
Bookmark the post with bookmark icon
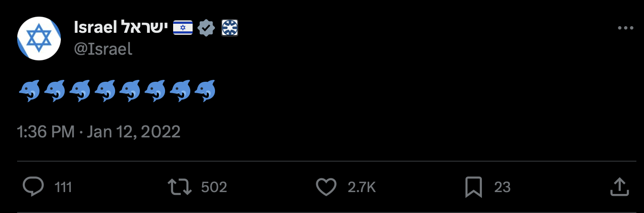coord(474,187)
